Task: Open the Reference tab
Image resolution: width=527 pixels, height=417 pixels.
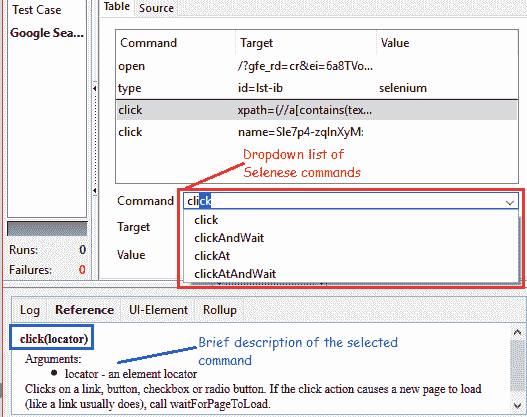Action: 84,310
